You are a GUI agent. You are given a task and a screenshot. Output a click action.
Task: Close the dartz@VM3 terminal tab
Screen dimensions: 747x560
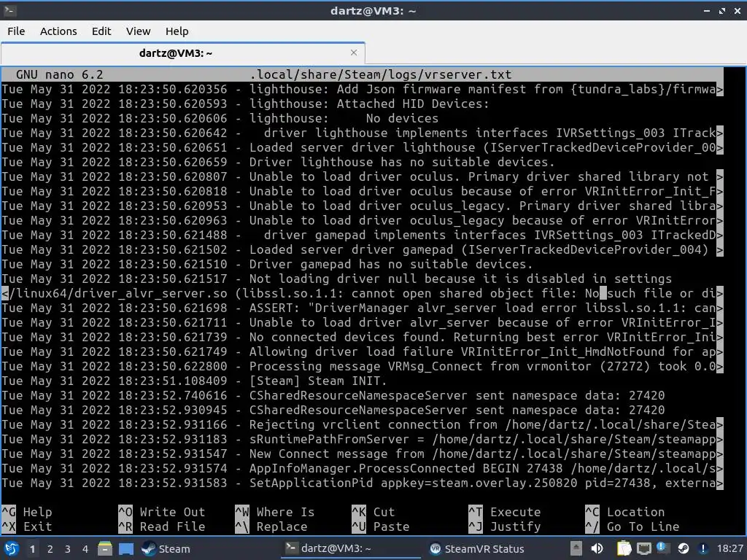(354, 52)
